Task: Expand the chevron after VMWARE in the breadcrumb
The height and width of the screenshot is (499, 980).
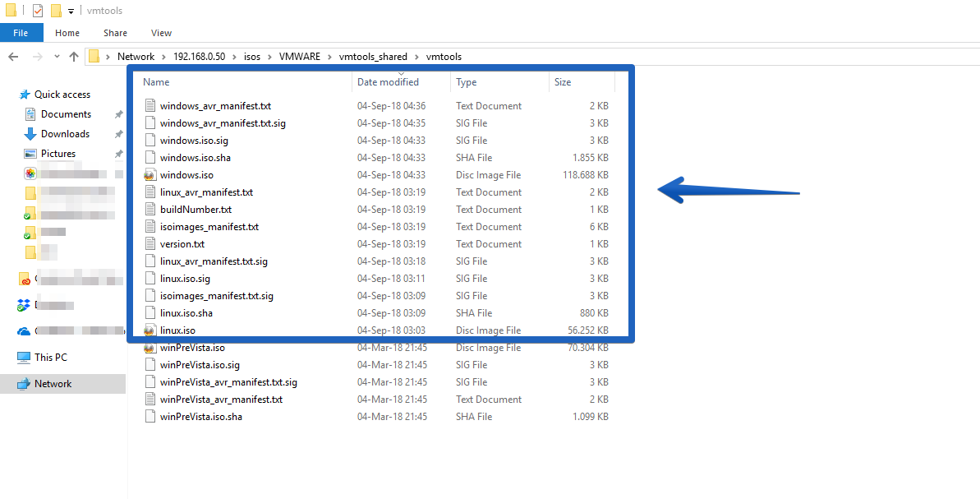Action: 329,56
